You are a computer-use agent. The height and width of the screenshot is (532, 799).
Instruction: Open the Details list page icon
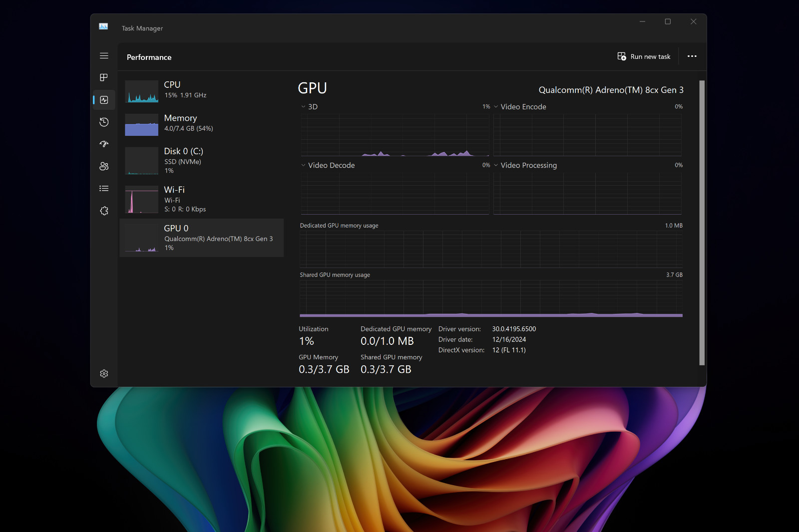click(104, 189)
